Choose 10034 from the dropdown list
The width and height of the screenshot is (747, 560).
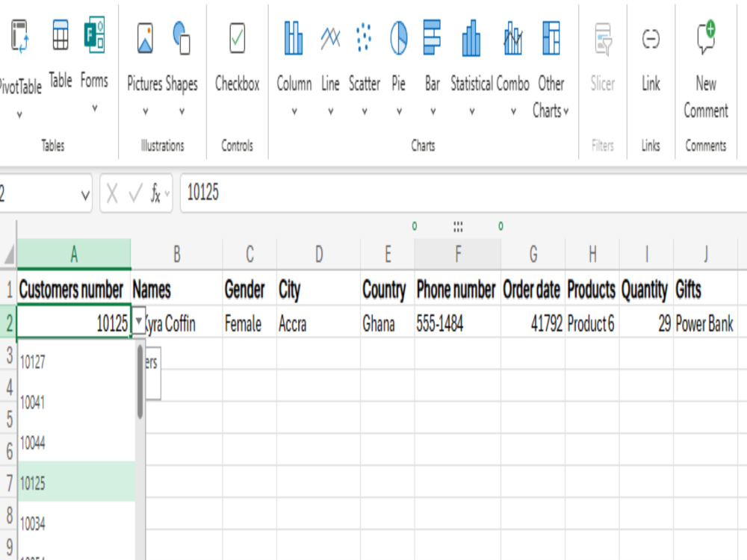(x=76, y=523)
